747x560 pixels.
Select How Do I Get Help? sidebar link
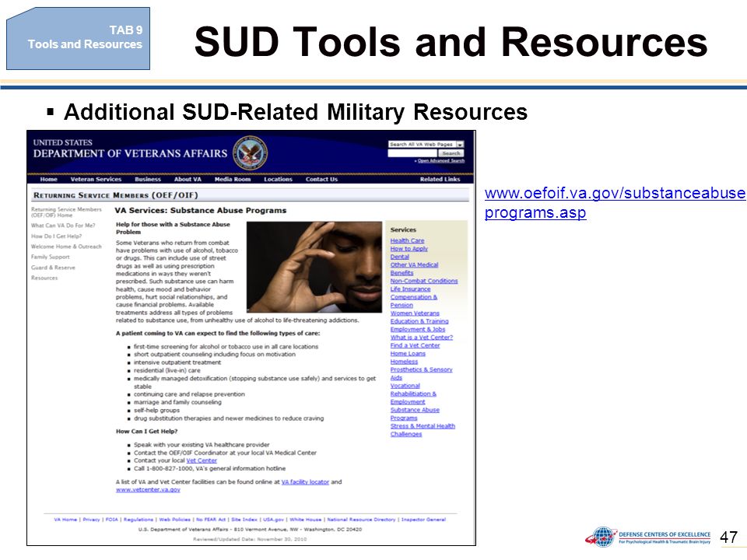click(56, 236)
